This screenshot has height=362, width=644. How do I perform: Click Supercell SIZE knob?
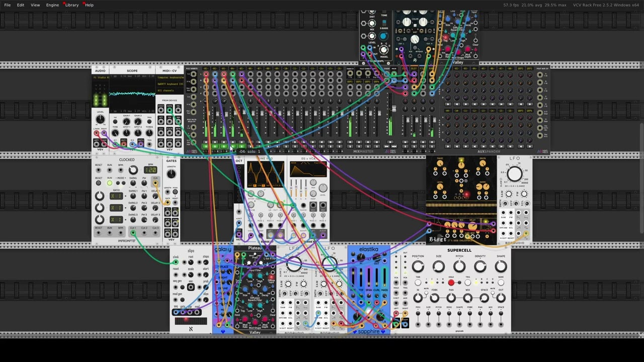[439, 266]
